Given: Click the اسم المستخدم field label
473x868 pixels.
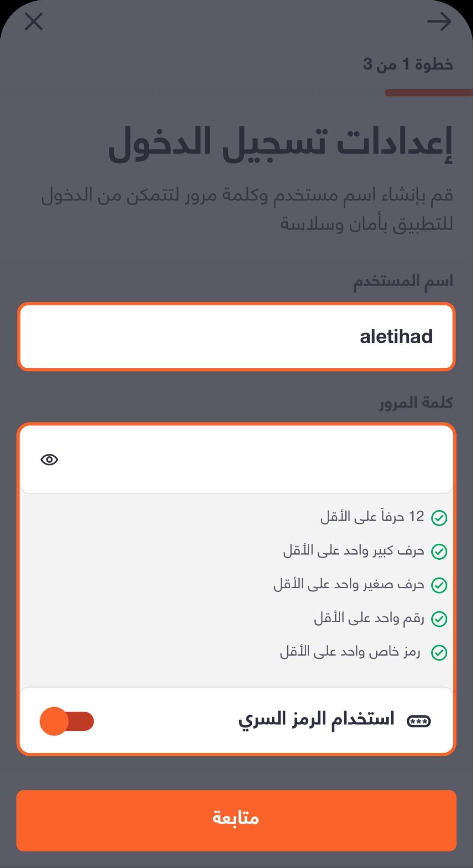Looking at the screenshot, I should point(403,281).
